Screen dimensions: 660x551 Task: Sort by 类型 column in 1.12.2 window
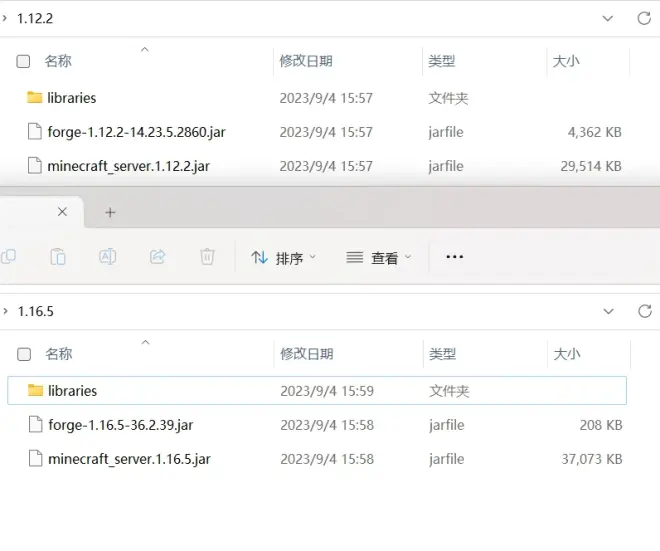coord(442,61)
